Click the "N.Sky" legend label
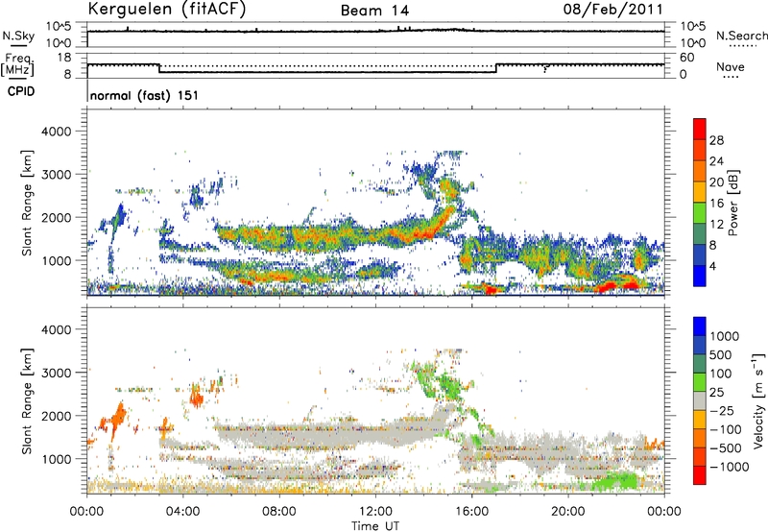This screenshot has height=532, width=768. [18, 36]
